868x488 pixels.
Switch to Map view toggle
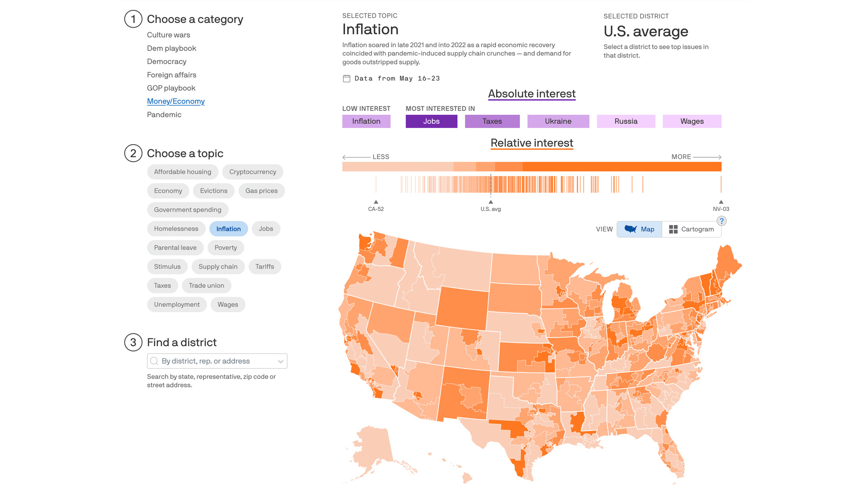point(641,229)
